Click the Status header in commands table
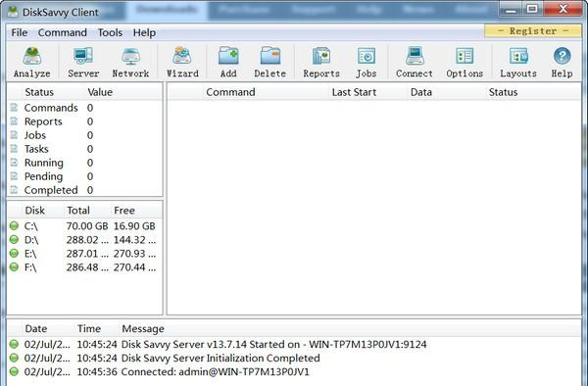 [x=503, y=92]
